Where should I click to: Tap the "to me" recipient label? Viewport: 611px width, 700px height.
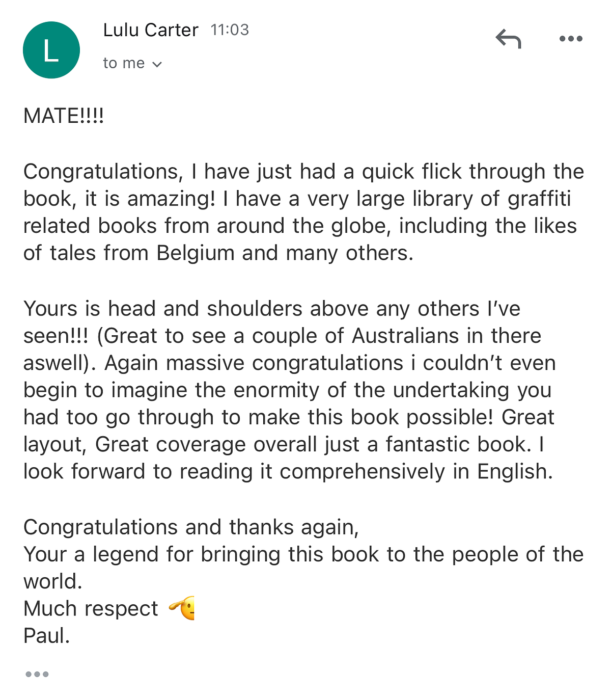pyautogui.click(x=124, y=63)
